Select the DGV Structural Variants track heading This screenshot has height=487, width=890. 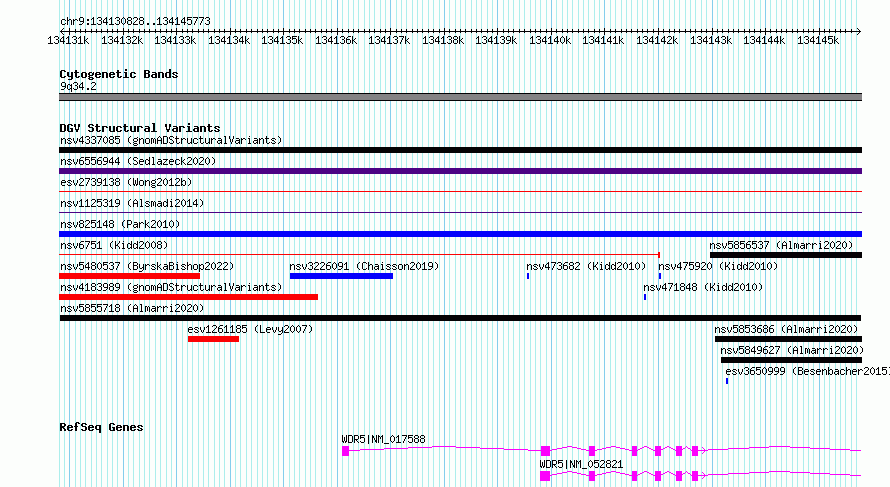[x=140, y=128]
